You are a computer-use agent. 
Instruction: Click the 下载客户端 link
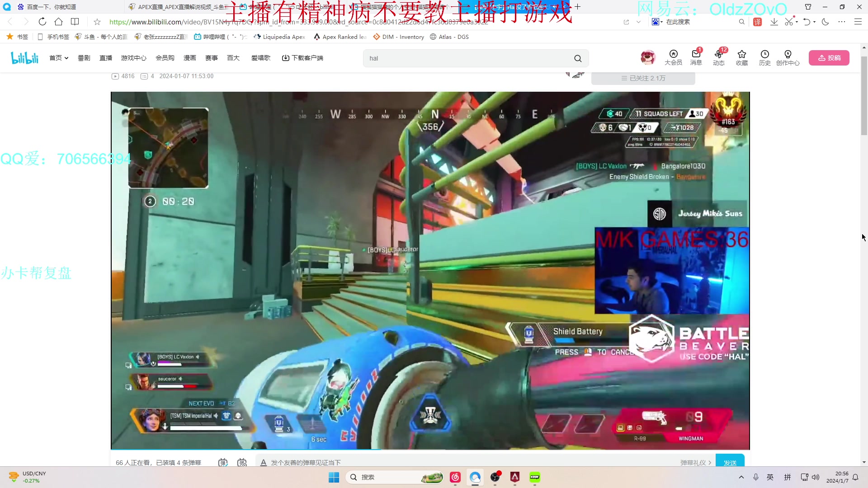pos(302,58)
